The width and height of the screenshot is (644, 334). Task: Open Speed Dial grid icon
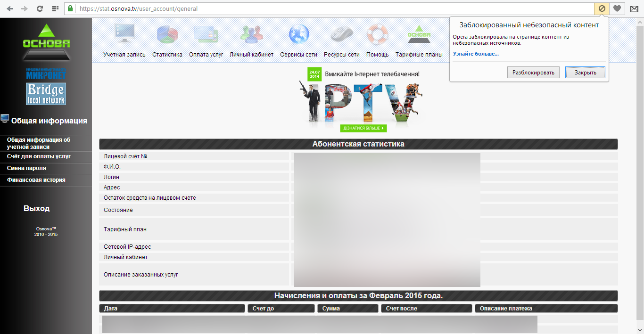pyautogui.click(x=55, y=8)
